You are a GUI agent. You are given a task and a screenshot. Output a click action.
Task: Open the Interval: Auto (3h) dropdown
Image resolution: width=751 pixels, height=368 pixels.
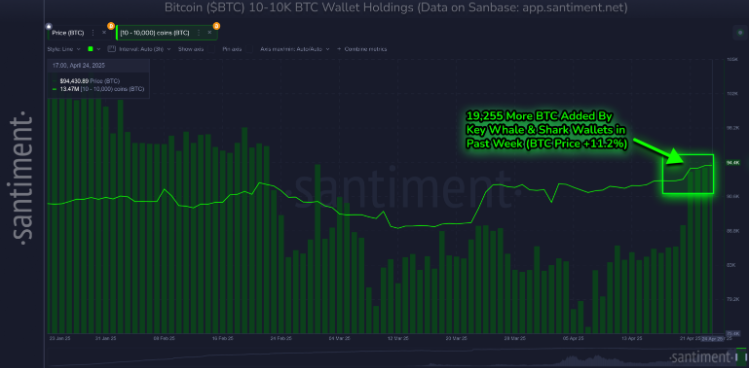click(x=145, y=49)
